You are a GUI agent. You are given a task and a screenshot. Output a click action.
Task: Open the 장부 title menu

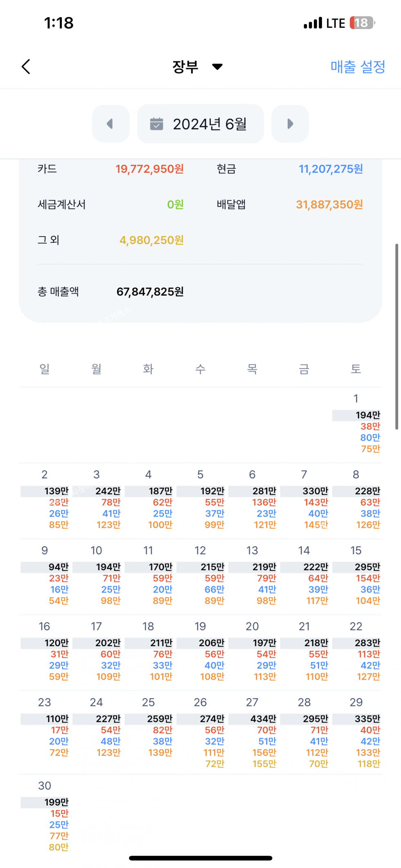pyautogui.click(x=185, y=67)
